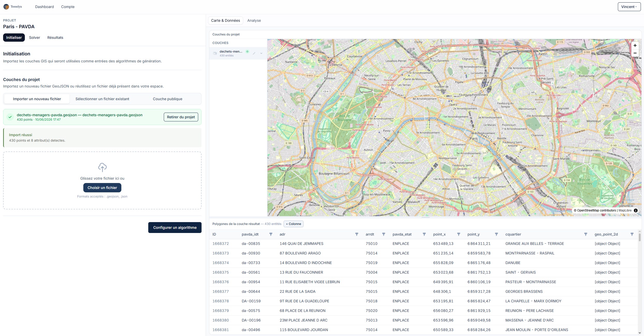The height and width of the screenshot is (336, 644).
Task: Click cell '75004' in arrdt column
Action: click(372, 272)
